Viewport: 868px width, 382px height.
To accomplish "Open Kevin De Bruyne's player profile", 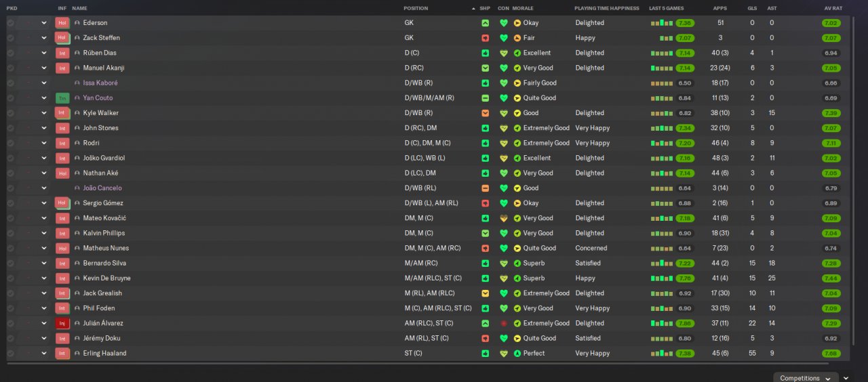I will pos(106,278).
